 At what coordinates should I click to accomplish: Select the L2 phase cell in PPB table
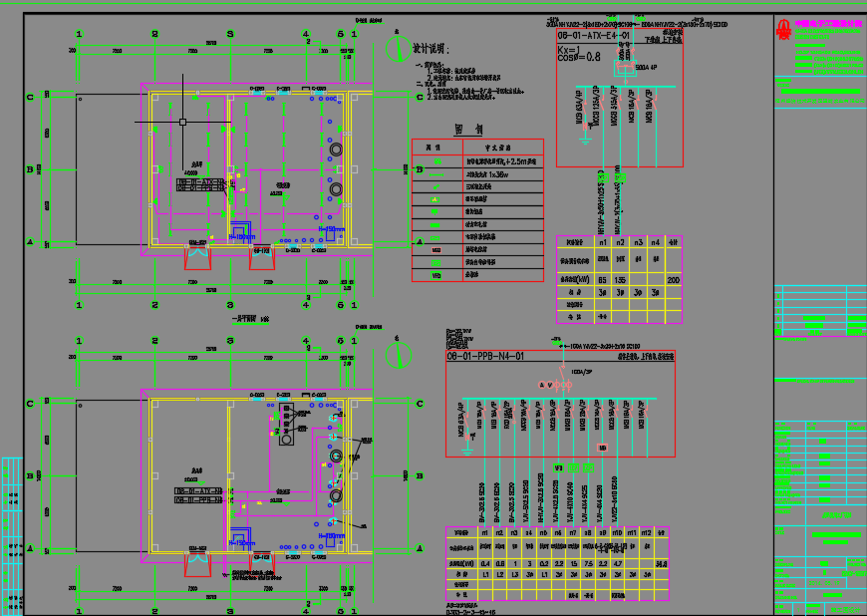point(500,575)
